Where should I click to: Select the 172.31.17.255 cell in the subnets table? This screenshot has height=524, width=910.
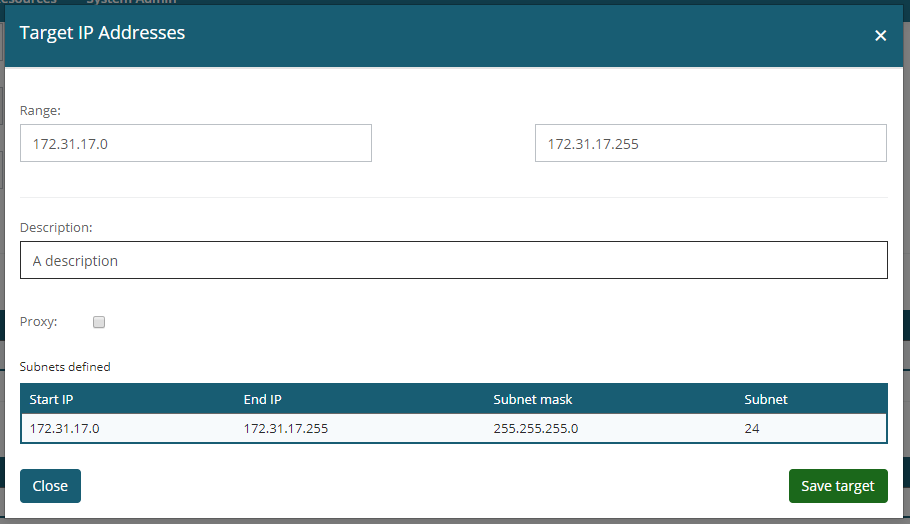pyautogui.click(x=286, y=428)
